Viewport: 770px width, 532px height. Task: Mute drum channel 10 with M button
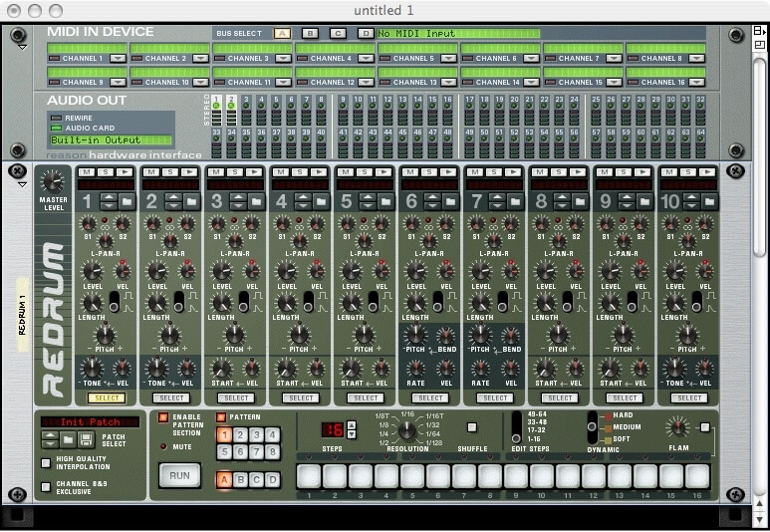tap(669, 172)
